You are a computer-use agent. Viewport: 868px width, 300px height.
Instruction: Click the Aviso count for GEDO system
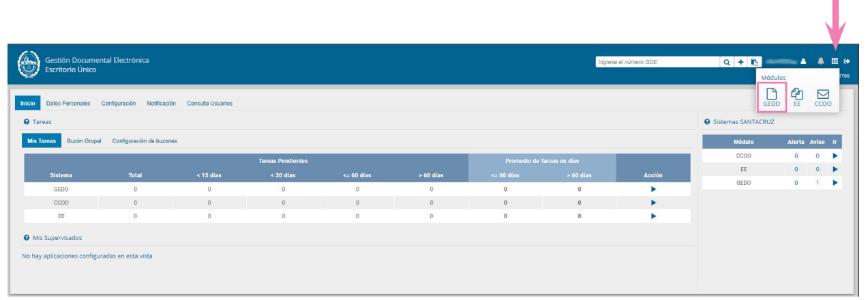816,183
